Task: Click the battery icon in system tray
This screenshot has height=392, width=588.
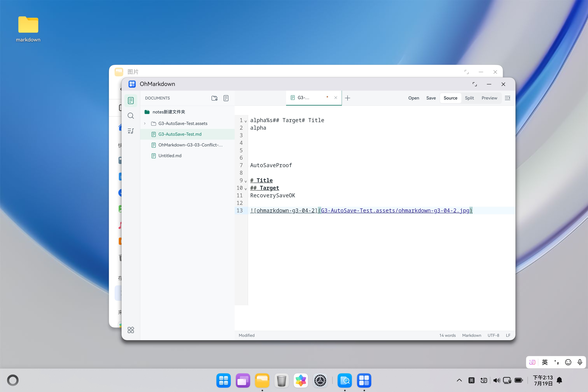Action: [x=519, y=380]
